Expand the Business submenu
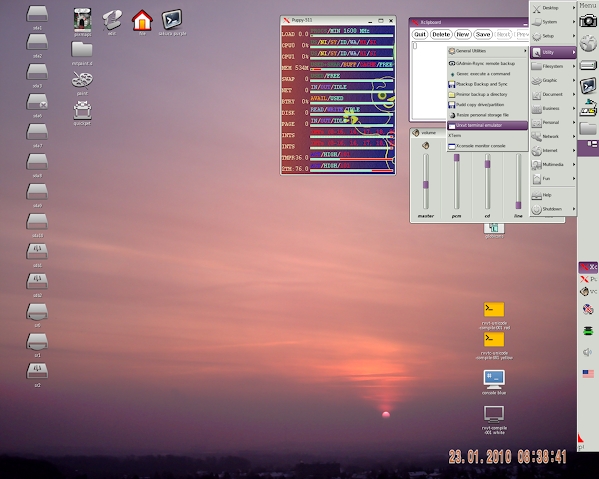 point(553,108)
